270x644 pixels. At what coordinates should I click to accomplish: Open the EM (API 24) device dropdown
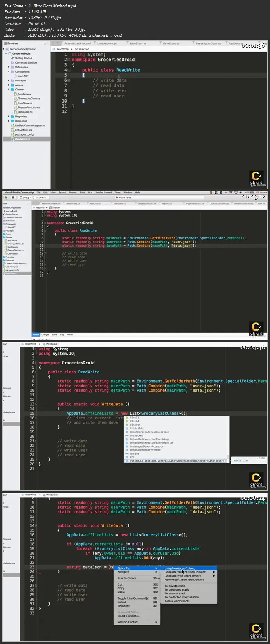[41, 198]
